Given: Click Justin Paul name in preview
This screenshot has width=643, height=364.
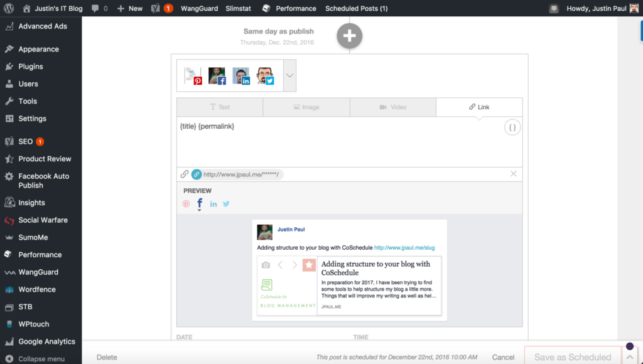Looking at the screenshot, I should pos(291,230).
